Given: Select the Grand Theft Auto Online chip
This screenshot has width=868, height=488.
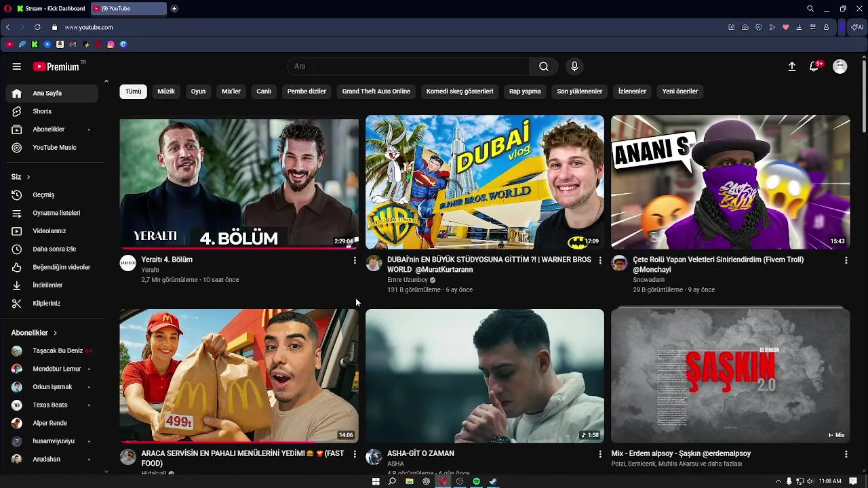Looking at the screenshot, I should pyautogui.click(x=376, y=91).
